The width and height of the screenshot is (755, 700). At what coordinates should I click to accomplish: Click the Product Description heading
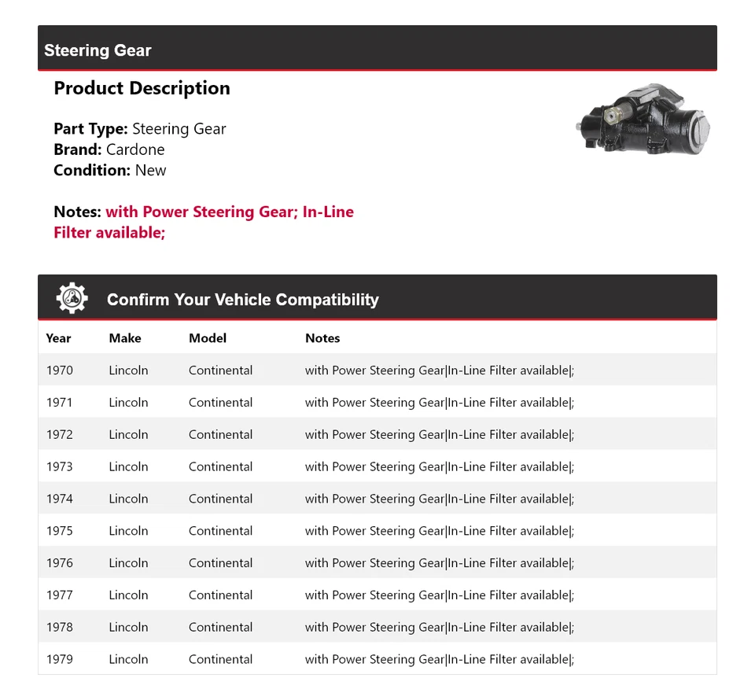142,89
